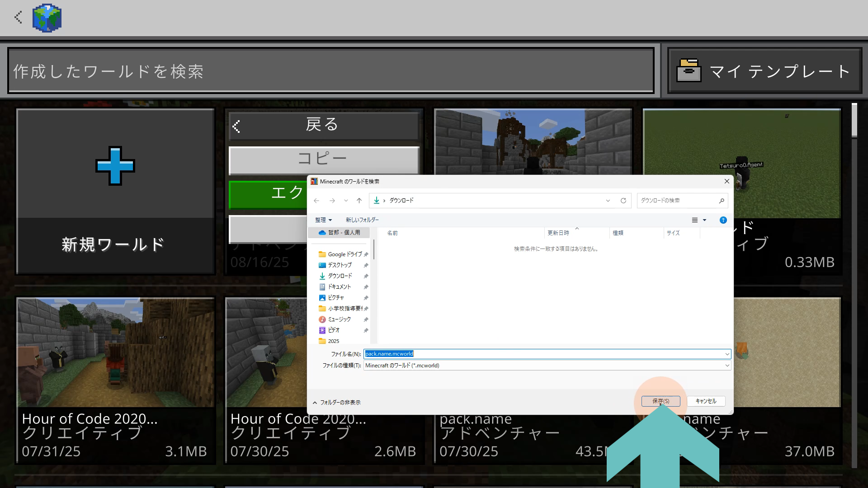
Task: Collapse folders with hide folders toggle
Action: [337, 403]
